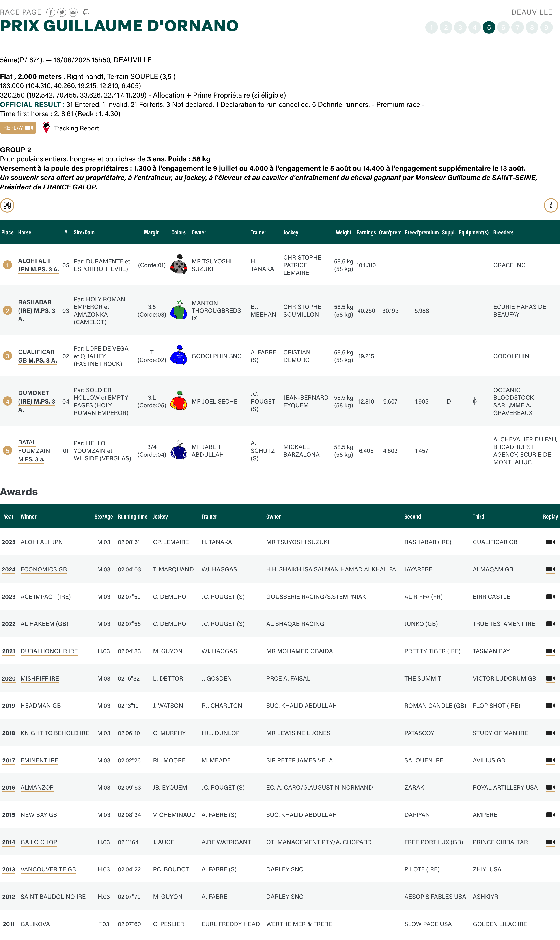This screenshot has height=940, width=560.
Task: Open the info icon above results table
Action: pos(551,205)
